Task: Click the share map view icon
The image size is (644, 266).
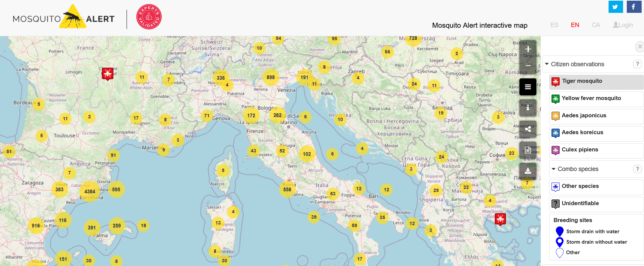Action: [528, 129]
